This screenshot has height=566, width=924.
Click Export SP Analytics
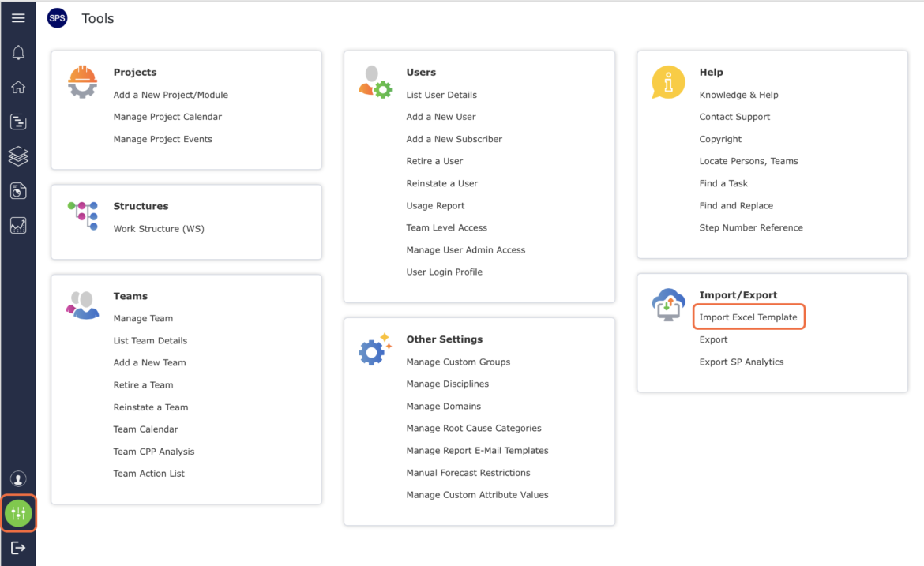coord(742,362)
